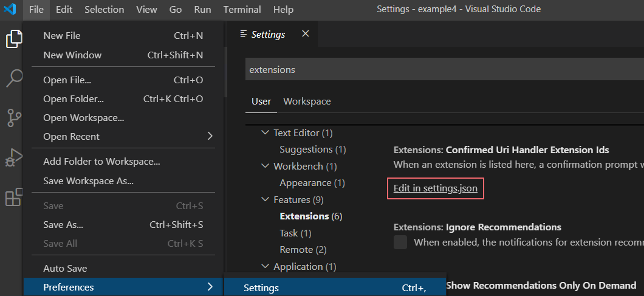Select Open Workspace... menu entry
Image resolution: width=644 pixels, height=296 pixels.
tap(123, 118)
